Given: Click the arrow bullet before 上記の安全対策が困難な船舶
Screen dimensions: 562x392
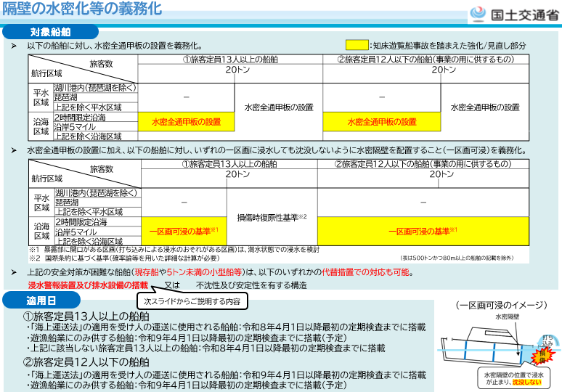Looking at the screenshot, I should pos(14,271).
